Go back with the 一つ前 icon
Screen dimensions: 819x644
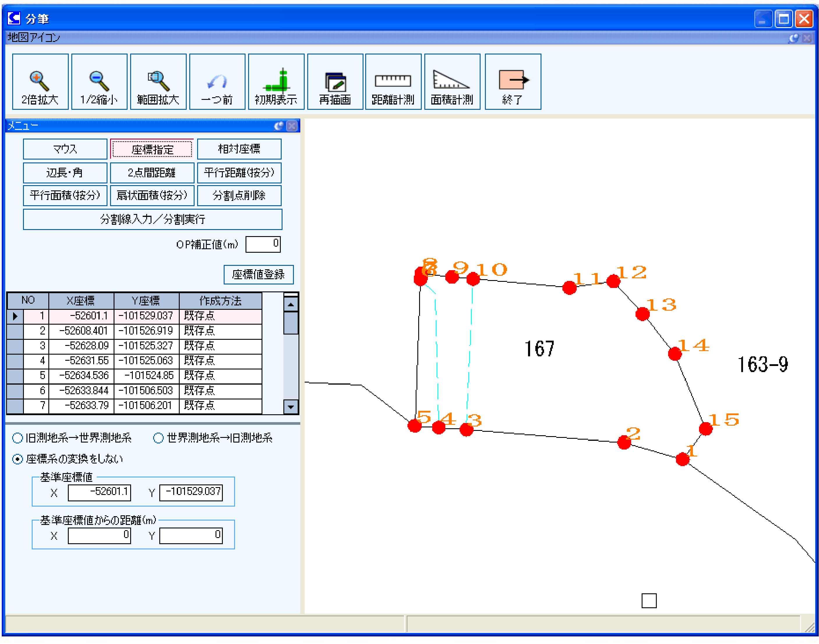click(217, 82)
